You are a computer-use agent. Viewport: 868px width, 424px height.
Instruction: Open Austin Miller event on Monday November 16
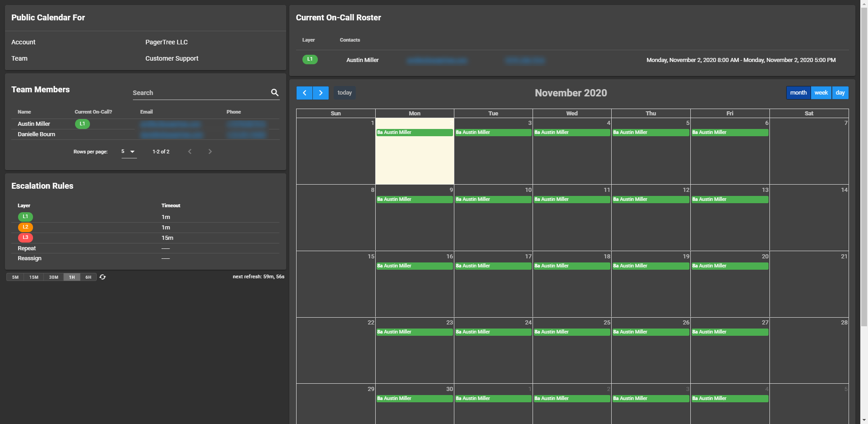(415, 266)
